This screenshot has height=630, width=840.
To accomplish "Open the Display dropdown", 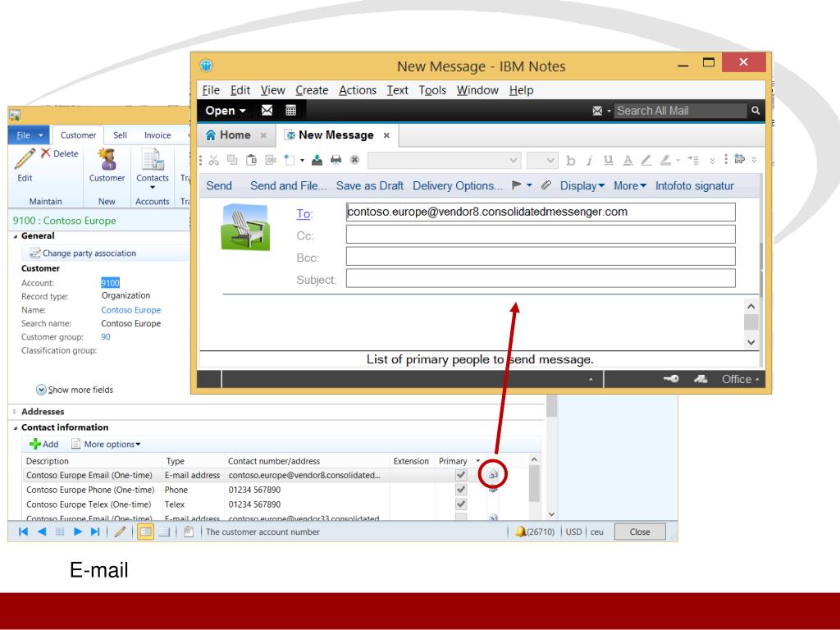I will click(582, 186).
